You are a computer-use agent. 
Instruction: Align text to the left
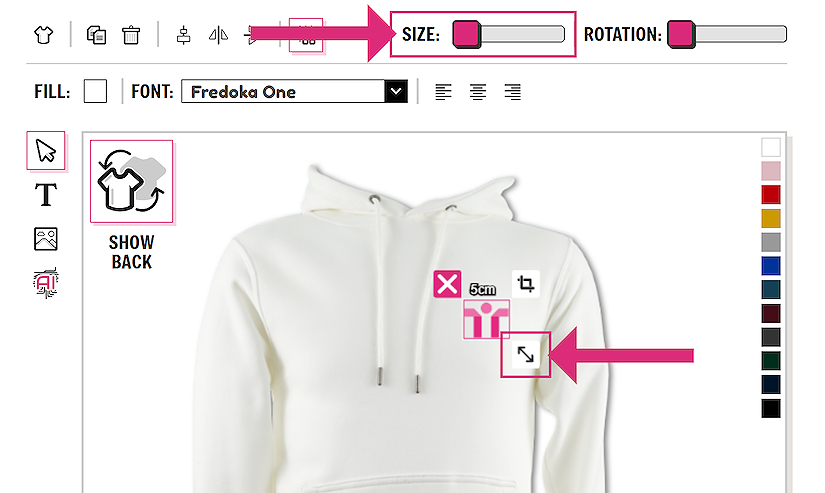point(443,92)
